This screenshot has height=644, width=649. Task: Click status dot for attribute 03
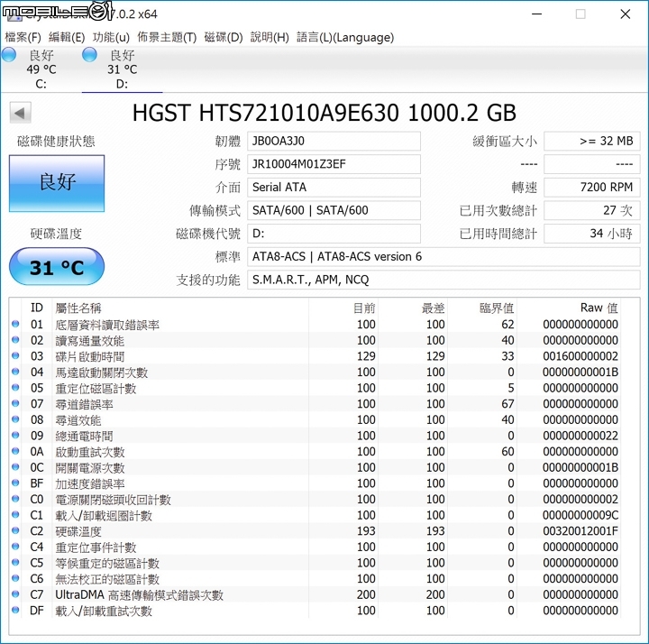(15, 355)
